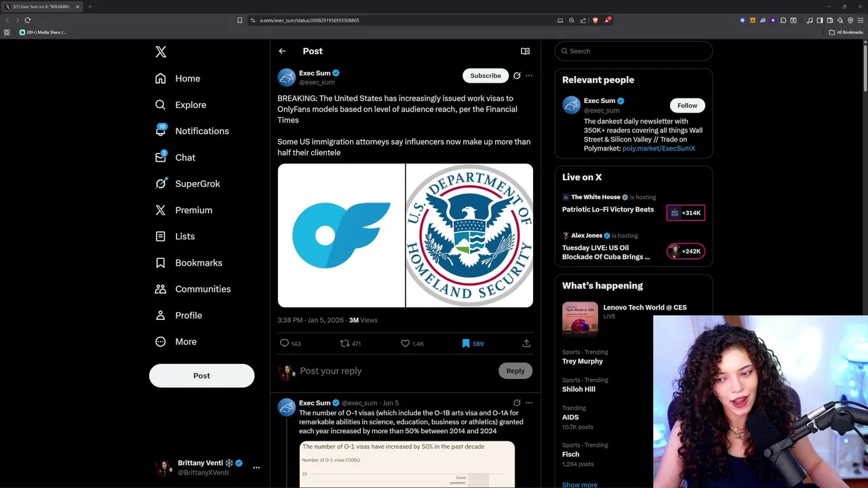Open All Bookmarks folder
Viewport: 868px width, 488px height.
846,32
